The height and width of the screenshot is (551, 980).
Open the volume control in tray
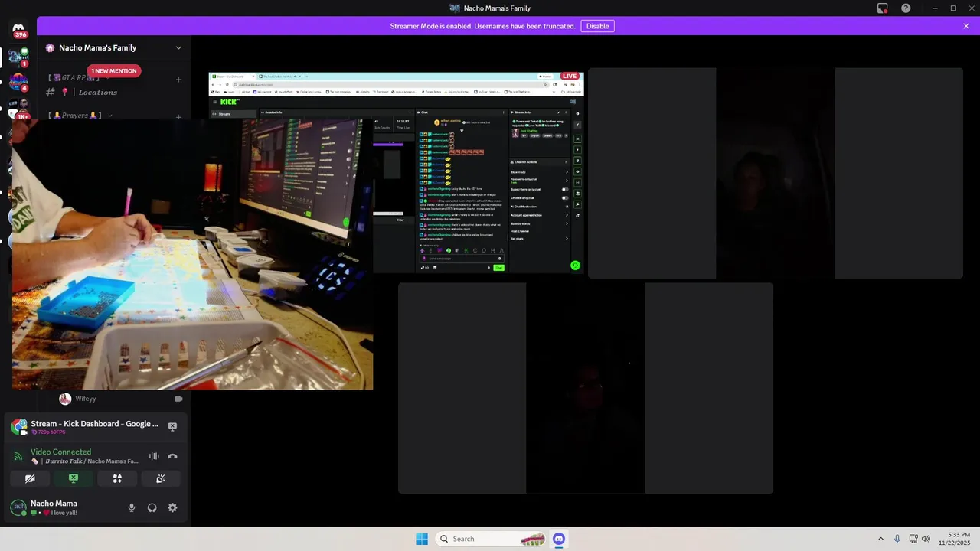(926, 539)
